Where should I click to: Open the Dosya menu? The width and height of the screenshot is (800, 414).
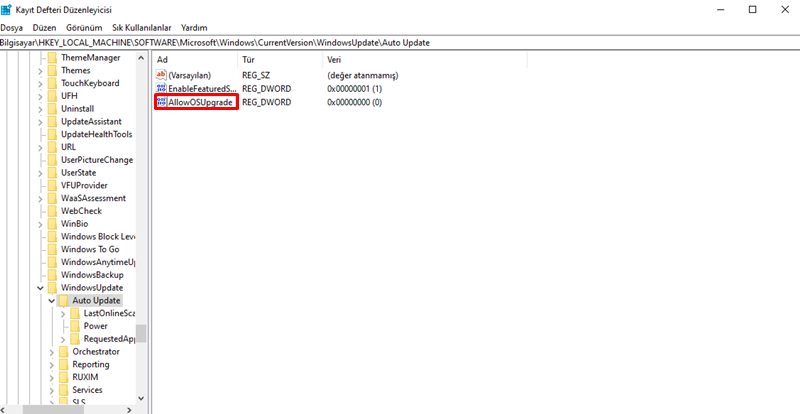point(11,28)
